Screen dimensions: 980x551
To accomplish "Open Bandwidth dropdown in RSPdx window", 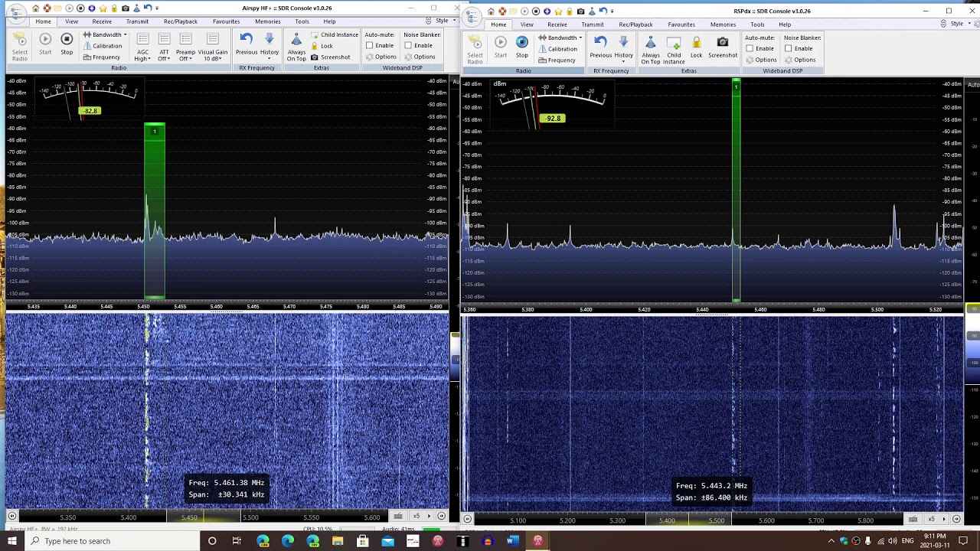I will (560, 37).
